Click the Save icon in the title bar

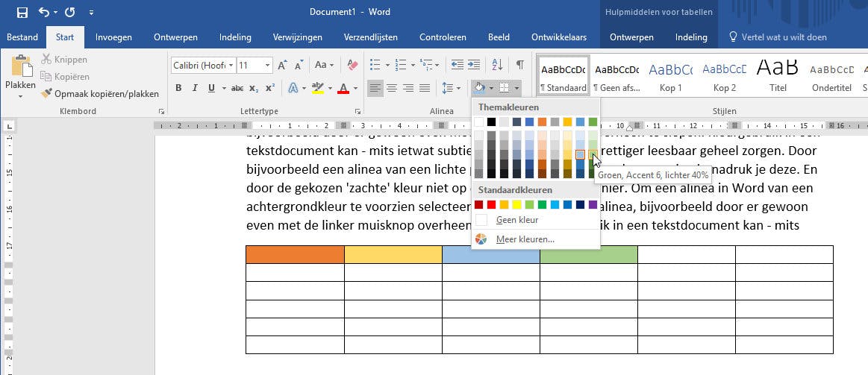click(x=22, y=12)
